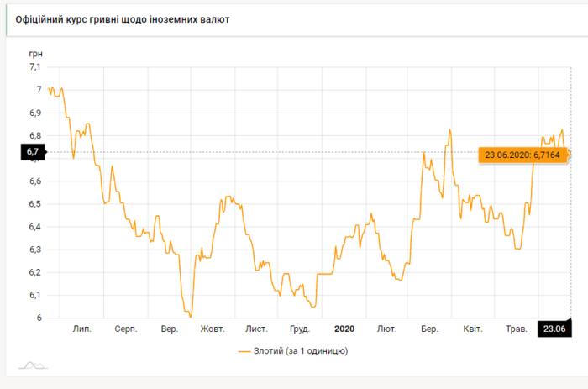The image size is (588, 389).
Task: Click the Жовт. axis label
Action: pos(213,329)
